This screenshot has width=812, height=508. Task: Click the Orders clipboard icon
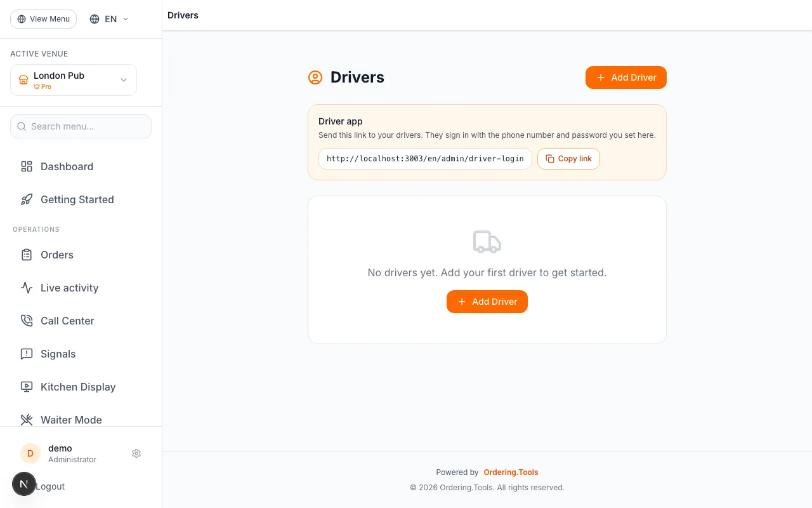tap(27, 255)
